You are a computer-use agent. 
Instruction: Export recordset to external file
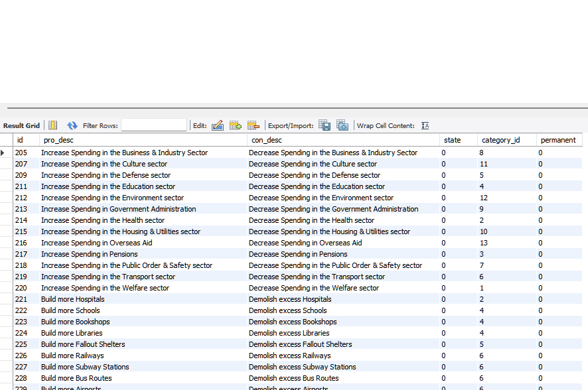[x=325, y=125]
